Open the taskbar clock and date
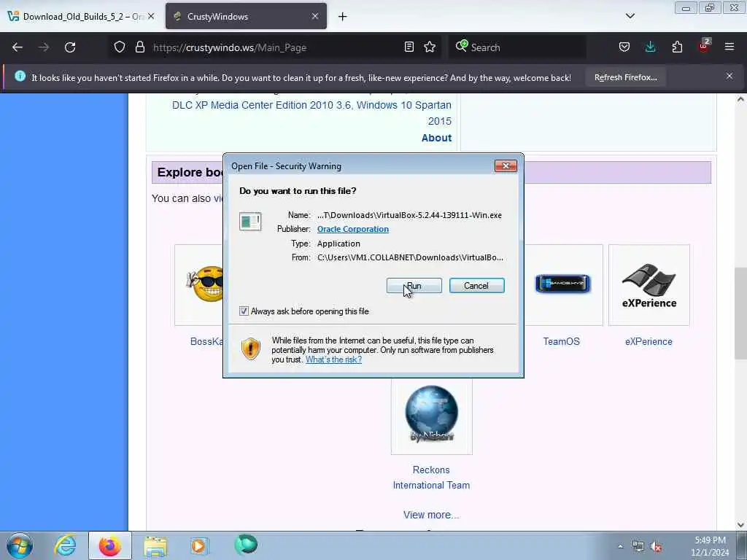 (710, 546)
